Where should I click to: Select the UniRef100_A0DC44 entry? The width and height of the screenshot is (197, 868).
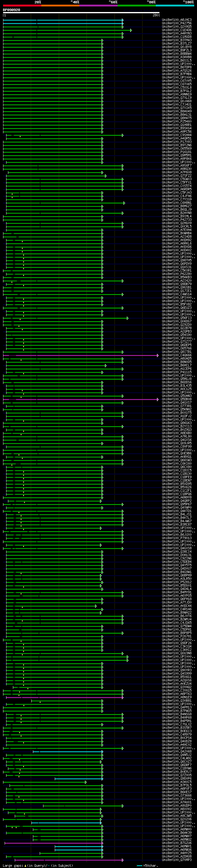coord(177,606)
